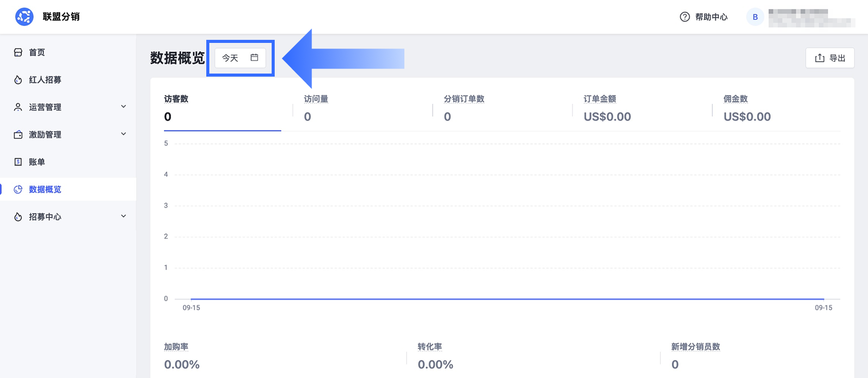Screen dimensions: 868x378
Task: Click the 导出 export button
Action: [830, 58]
